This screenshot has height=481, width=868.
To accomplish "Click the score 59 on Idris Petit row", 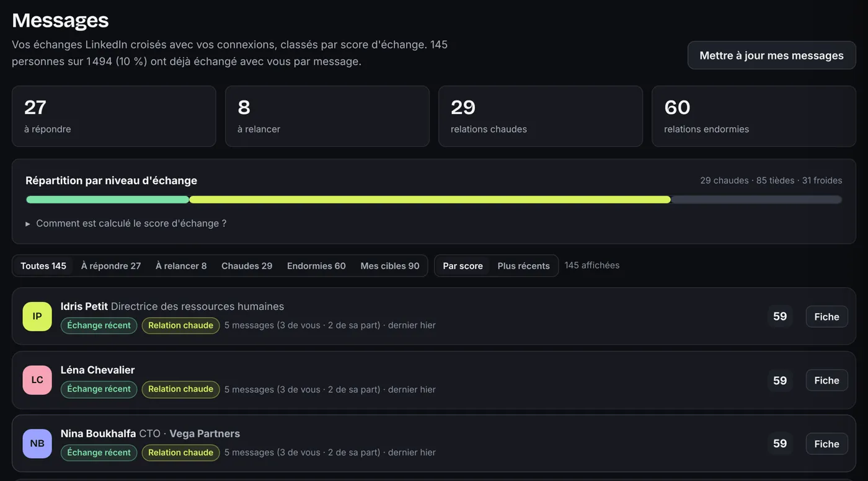I will pos(780,317).
